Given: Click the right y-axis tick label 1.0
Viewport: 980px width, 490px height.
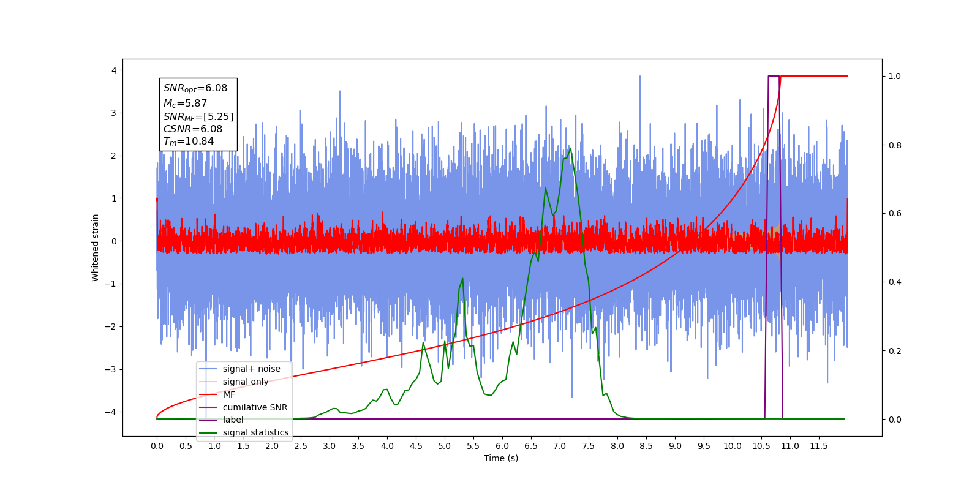Looking at the screenshot, I should point(895,76).
